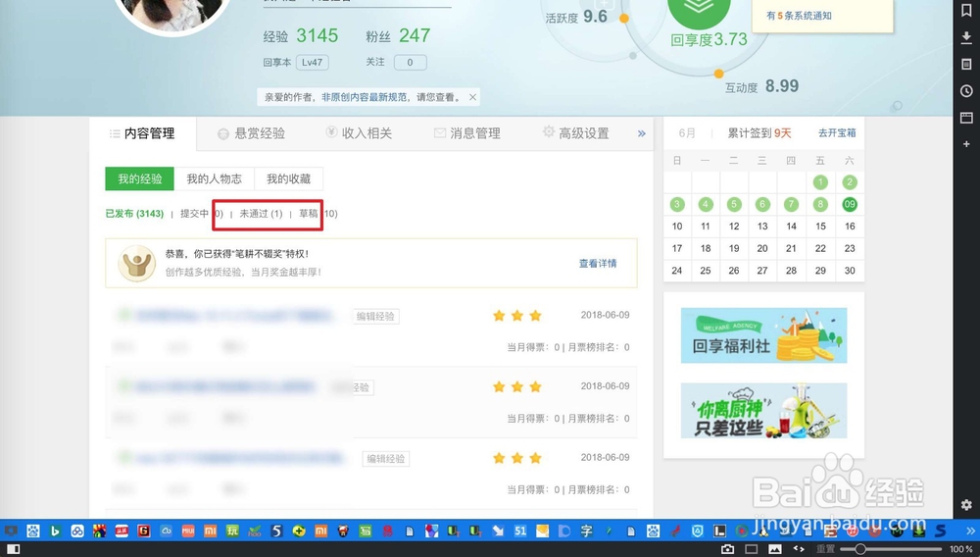Switch to 高级设置 tab
Screen dimensions: 980x557
pos(575,133)
